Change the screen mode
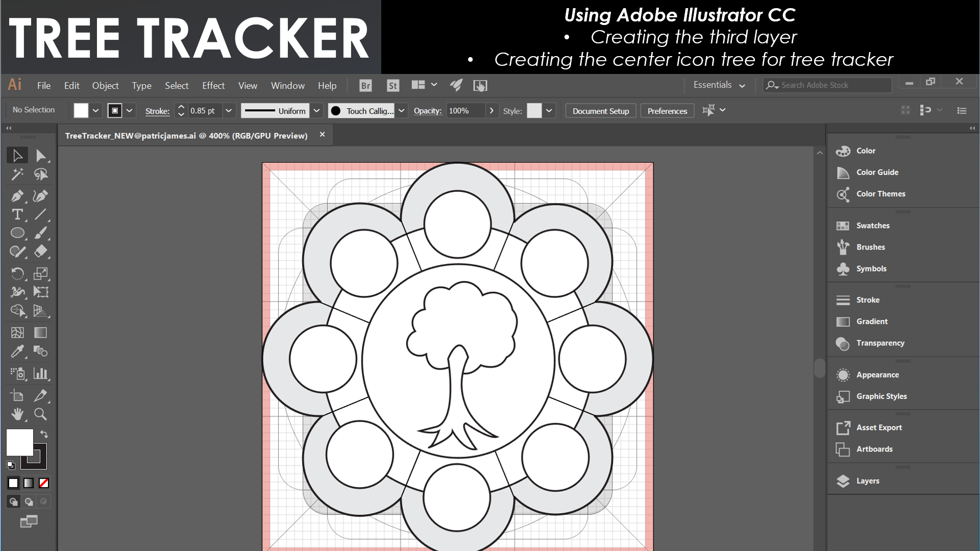The height and width of the screenshot is (551, 980). pyautogui.click(x=29, y=521)
